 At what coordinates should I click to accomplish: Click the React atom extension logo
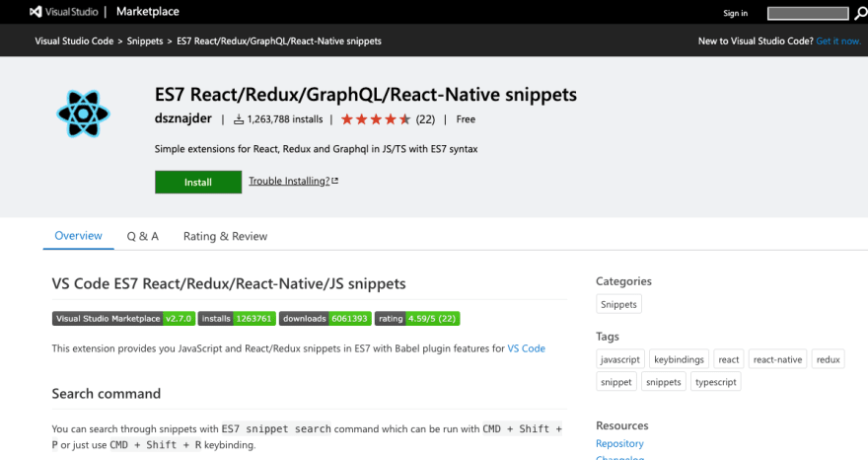tap(83, 114)
